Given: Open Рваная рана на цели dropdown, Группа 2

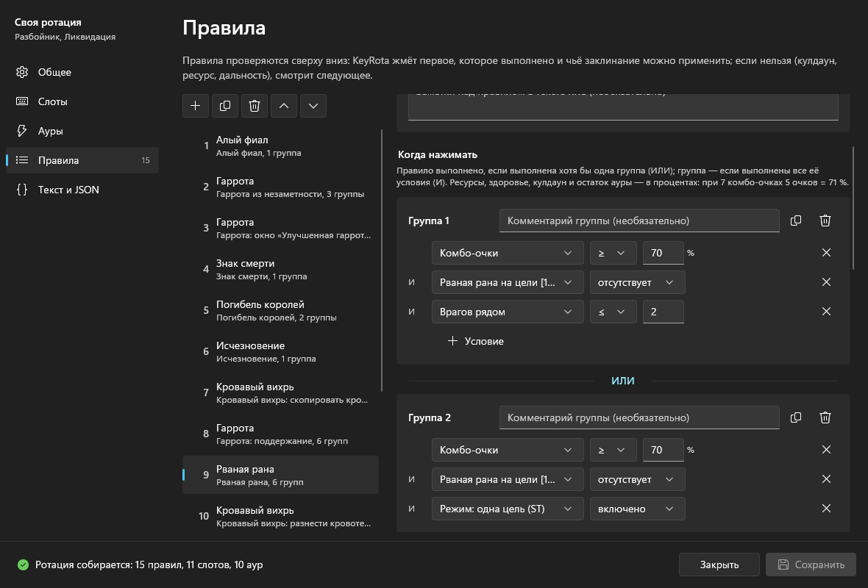Looking at the screenshot, I should coord(508,479).
